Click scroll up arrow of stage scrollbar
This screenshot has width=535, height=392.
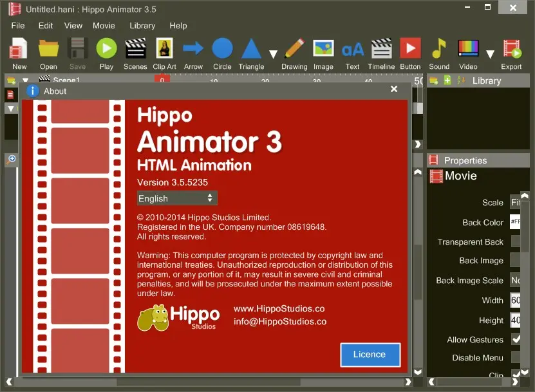(x=418, y=172)
